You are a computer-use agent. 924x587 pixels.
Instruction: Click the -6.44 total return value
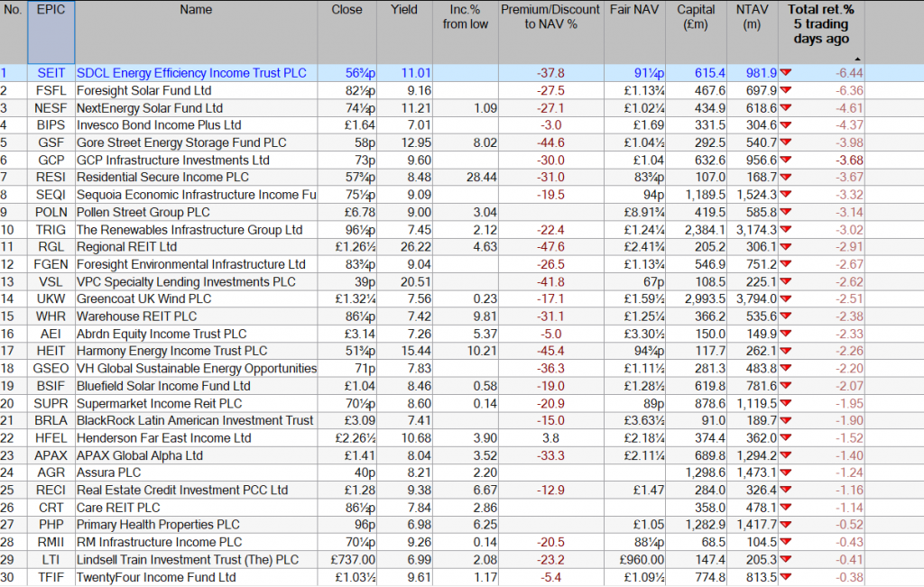[848, 73]
